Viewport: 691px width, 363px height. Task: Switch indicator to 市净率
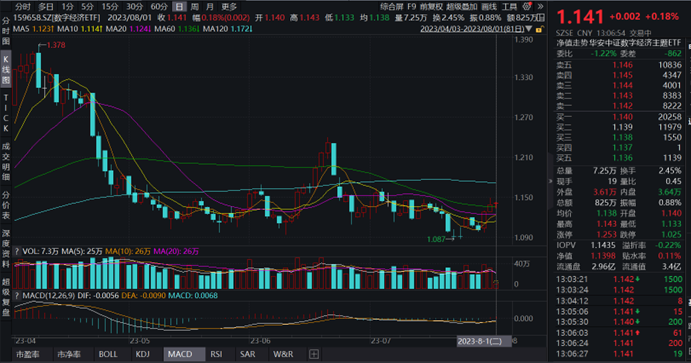[69, 354]
